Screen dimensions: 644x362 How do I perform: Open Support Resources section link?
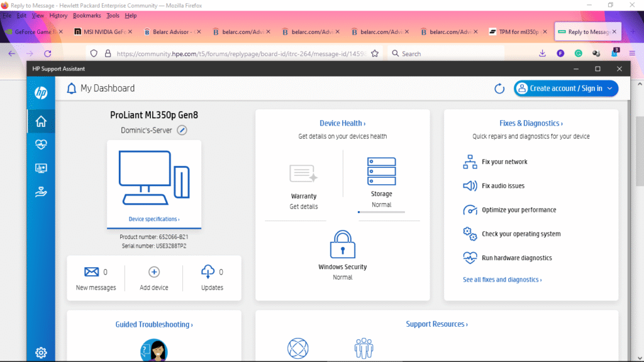[x=436, y=324]
